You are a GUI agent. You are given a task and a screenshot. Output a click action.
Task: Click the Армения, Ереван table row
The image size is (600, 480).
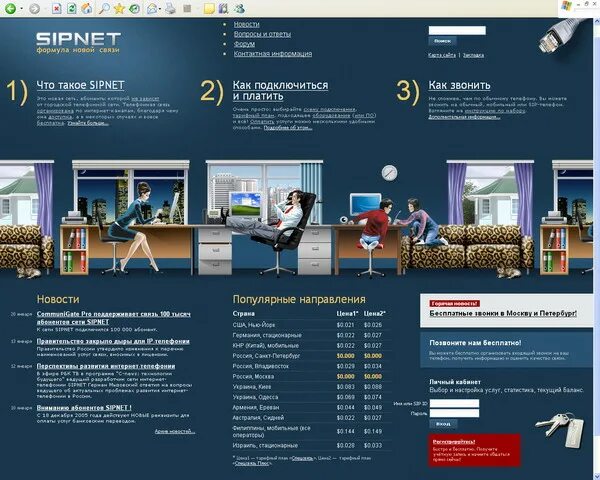coord(312,407)
